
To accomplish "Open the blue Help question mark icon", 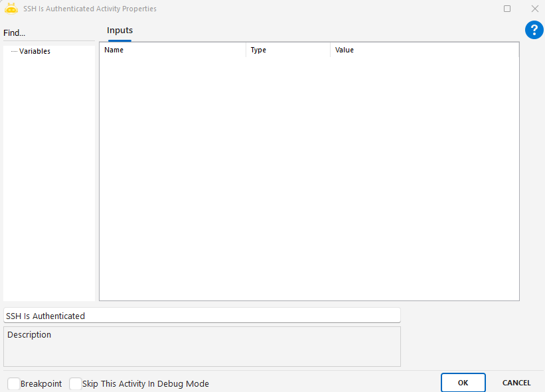I will [534, 30].
